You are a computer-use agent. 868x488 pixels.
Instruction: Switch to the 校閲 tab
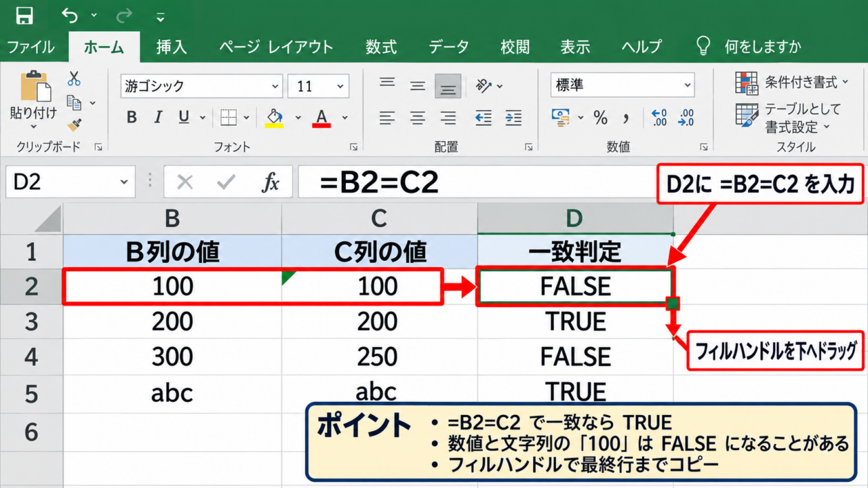[x=515, y=47]
